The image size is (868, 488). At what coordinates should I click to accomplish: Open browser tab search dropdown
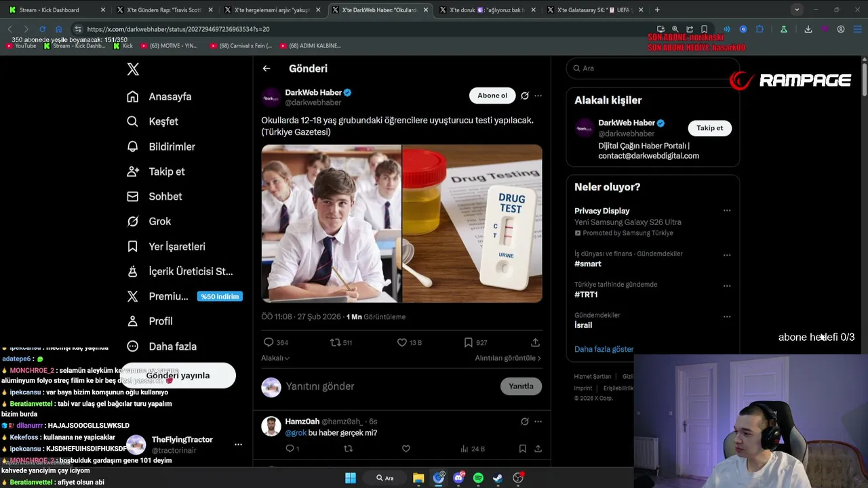click(797, 10)
